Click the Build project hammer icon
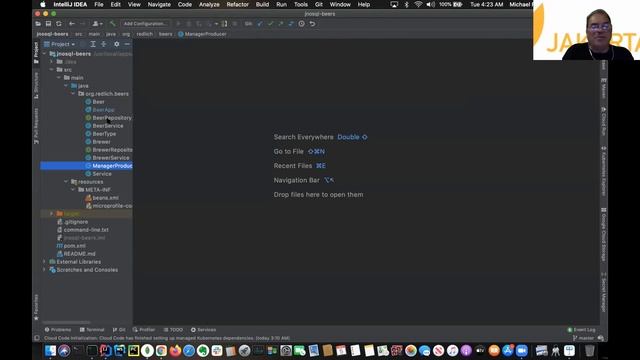Image resolution: width=640 pixels, height=360 pixels. tap(113, 24)
